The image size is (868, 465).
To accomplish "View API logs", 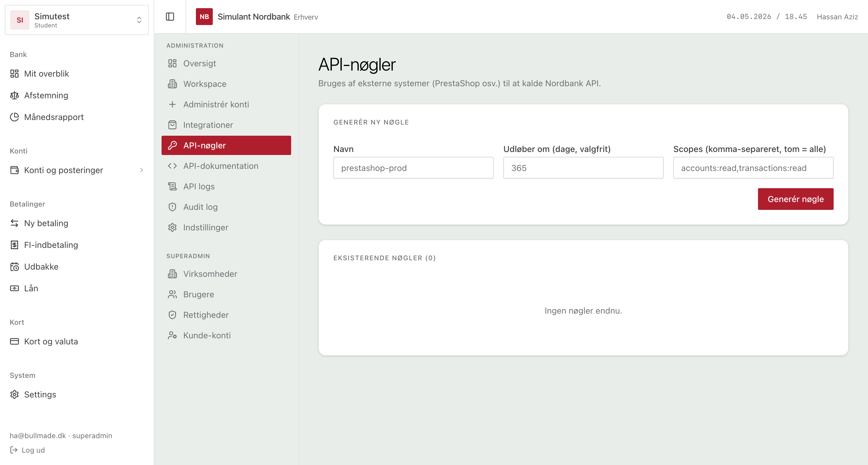I will pyautogui.click(x=226, y=186).
